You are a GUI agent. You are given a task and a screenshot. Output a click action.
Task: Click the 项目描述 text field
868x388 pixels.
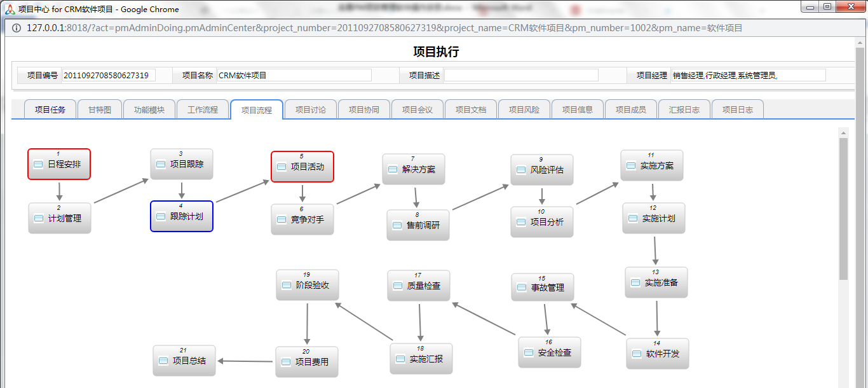click(x=521, y=75)
